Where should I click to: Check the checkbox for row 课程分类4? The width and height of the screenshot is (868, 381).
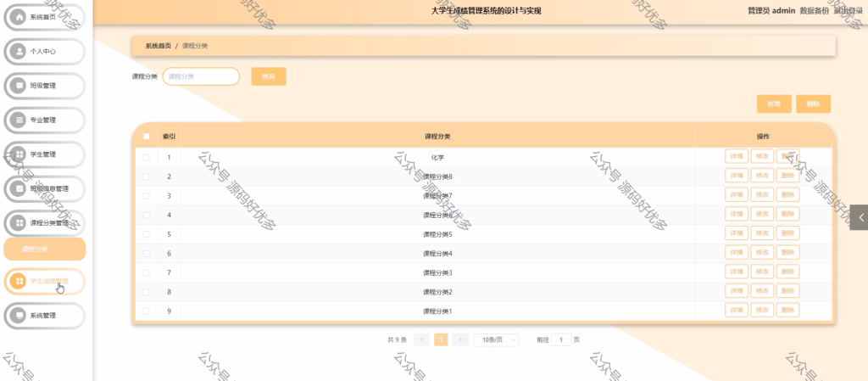146,254
